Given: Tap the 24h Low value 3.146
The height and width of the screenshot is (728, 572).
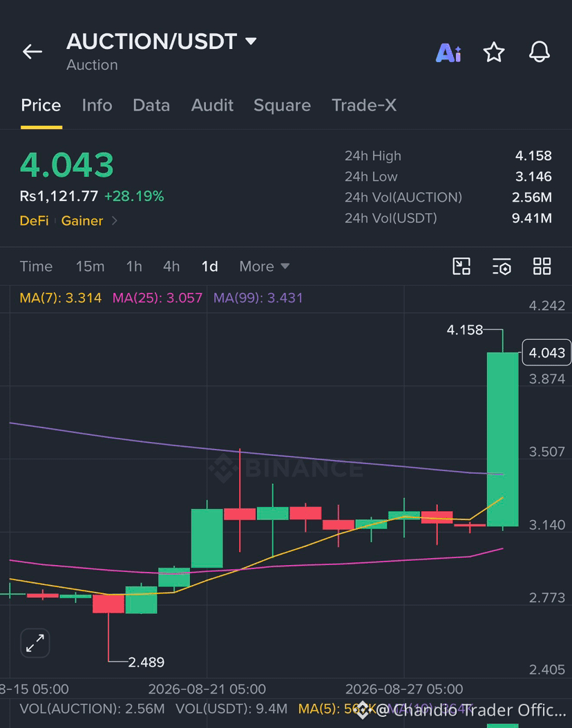Looking at the screenshot, I should tap(533, 176).
